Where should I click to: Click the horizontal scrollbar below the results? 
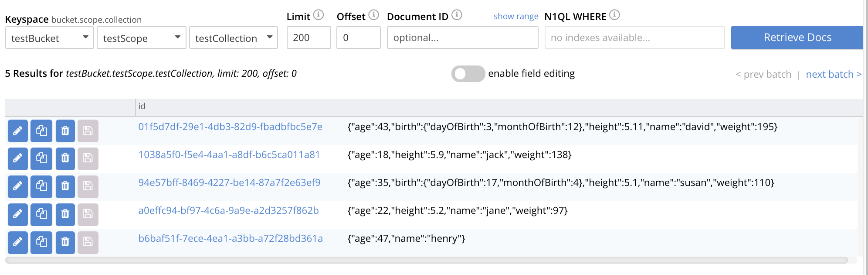(x=426, y=261)
